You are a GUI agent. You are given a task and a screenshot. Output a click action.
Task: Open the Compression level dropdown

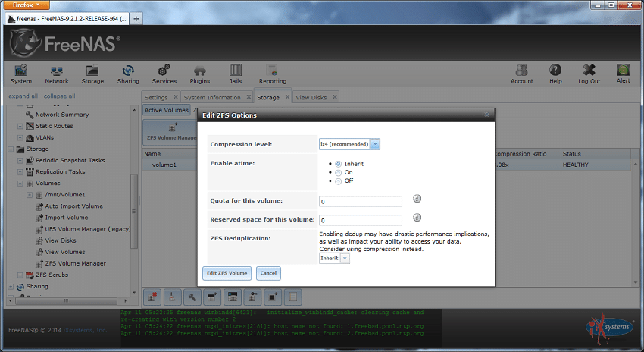(375, 144)
